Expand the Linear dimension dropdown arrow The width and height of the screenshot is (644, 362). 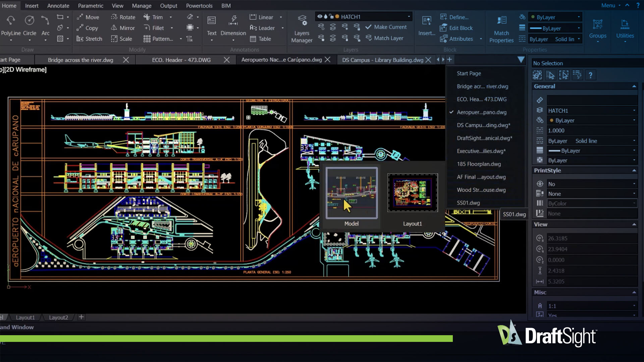point(281,17)
